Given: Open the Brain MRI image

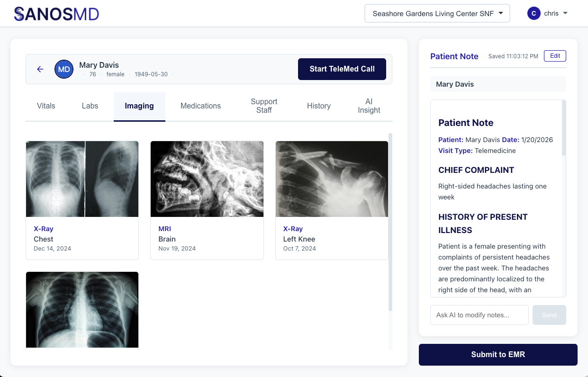Looking at the screenshot, I should [207, 179].
